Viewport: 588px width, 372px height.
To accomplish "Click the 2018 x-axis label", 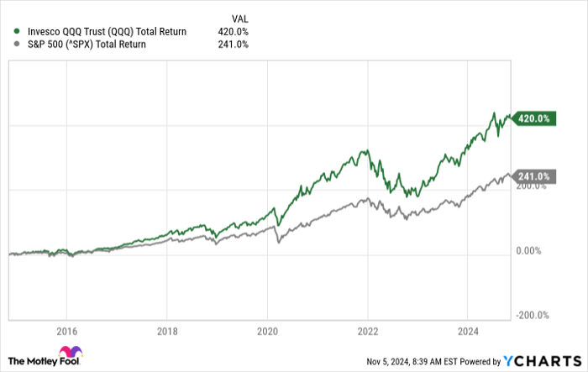I will (167, 332).
